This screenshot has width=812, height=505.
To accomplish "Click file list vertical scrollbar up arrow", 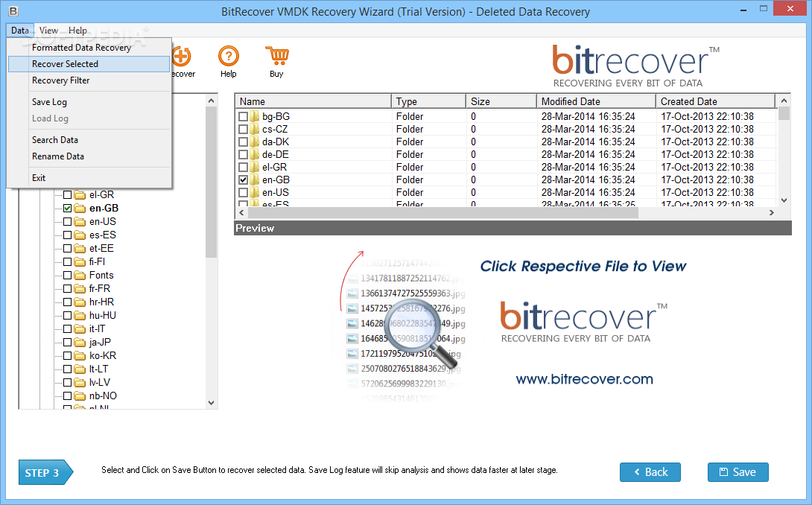I will click(x=784, y=101).
